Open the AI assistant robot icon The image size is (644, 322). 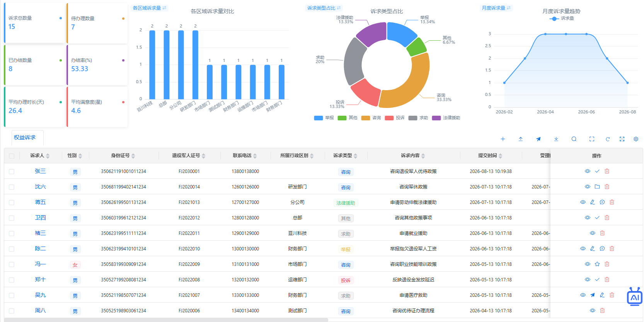click(634, 297)
